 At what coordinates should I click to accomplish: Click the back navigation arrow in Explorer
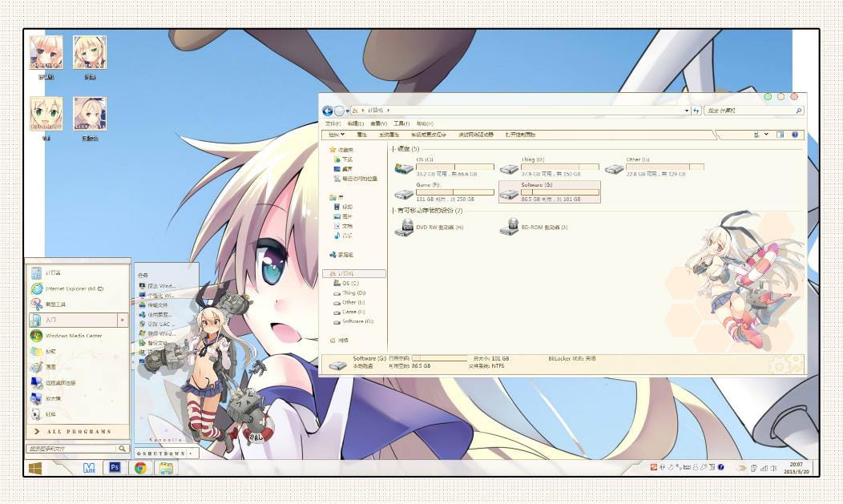pos(327,111)
